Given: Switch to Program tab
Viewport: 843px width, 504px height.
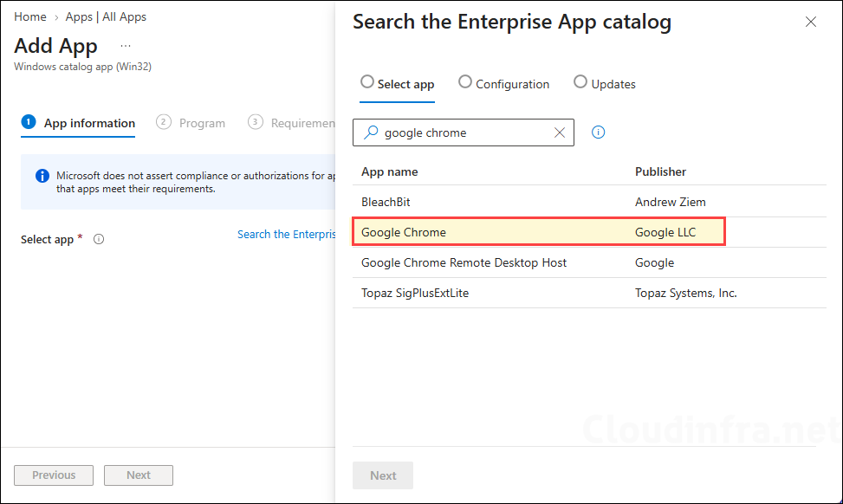Looking at the screenshot, I should coord(191,123).
